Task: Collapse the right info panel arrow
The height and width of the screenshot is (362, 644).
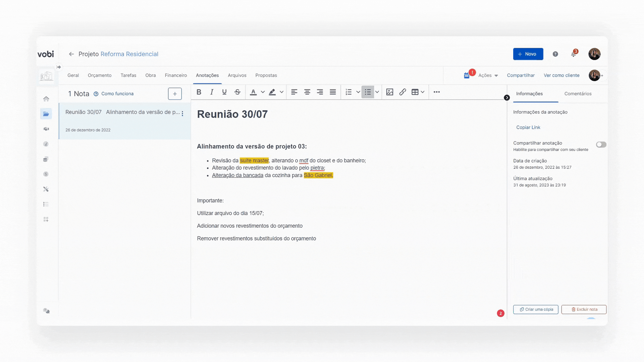Action: tap(507, 98)
